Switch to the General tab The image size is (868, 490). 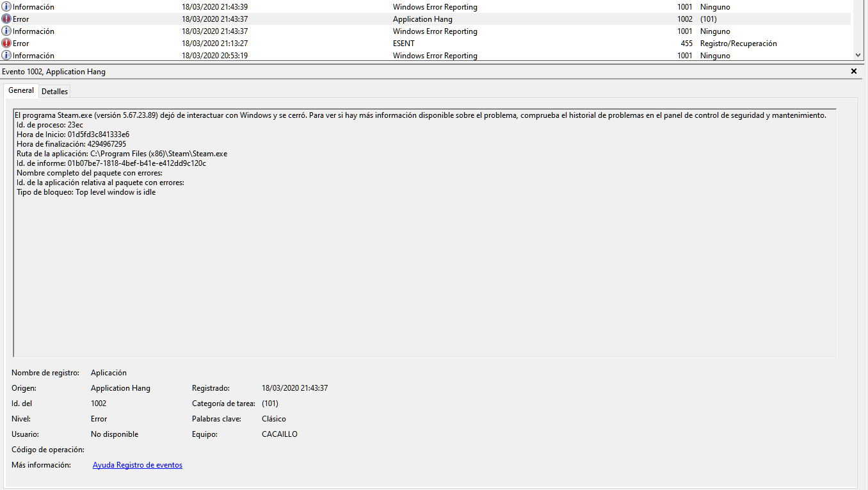pos(21,91)
